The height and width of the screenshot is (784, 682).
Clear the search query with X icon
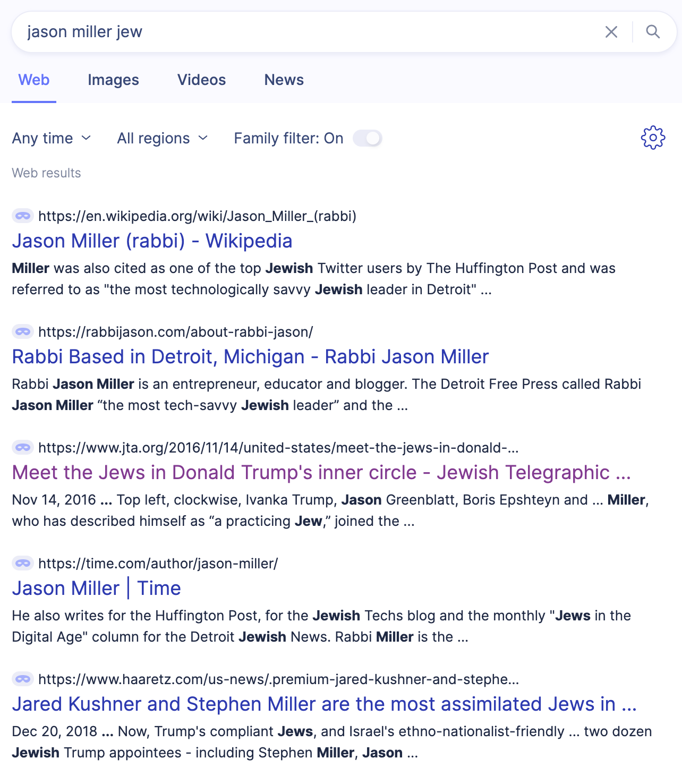611,32
